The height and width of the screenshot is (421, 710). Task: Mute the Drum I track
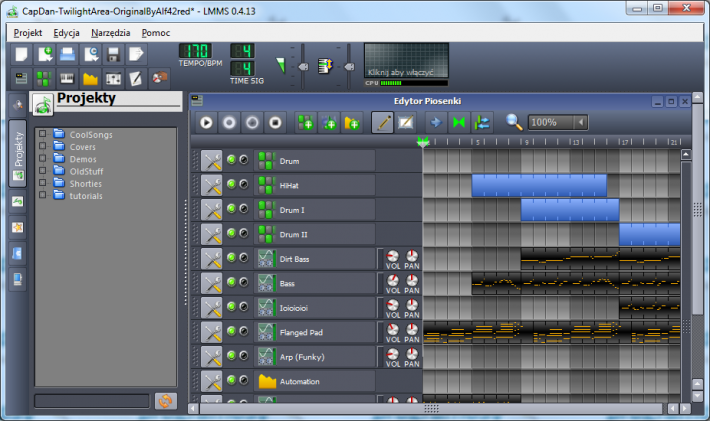point(231,209)
